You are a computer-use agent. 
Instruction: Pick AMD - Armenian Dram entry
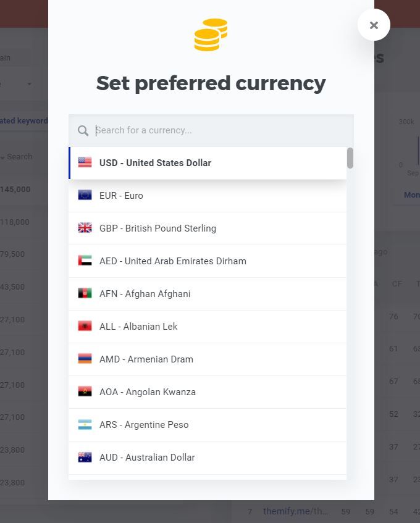[208, 359]
